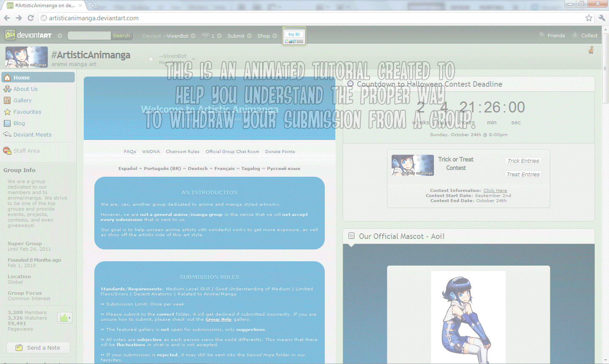This screenshot has height=364, width=609.
Task: Expand the member status dropdown under ~VixenBot
Action: pos(194,59)
